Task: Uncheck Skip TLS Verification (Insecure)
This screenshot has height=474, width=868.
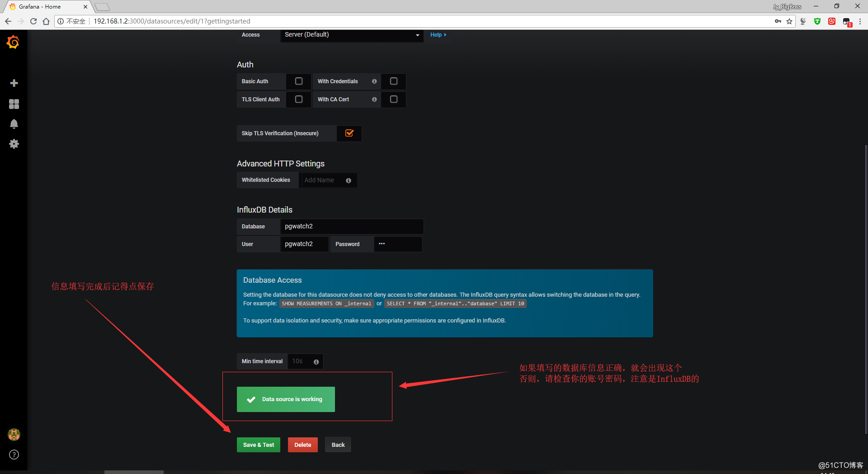Action: coord(349,133)
